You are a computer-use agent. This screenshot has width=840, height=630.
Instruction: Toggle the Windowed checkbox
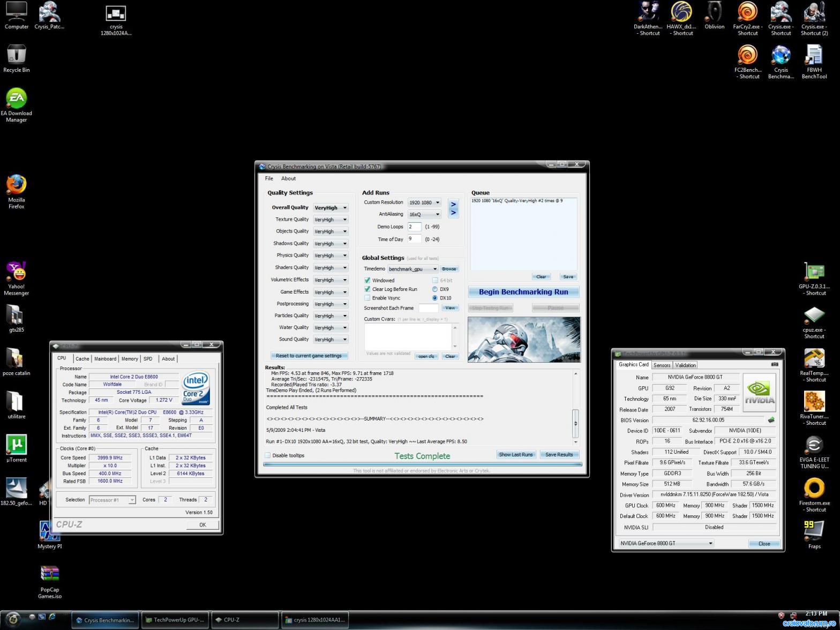pyautogui.click(x=367, y=280)
